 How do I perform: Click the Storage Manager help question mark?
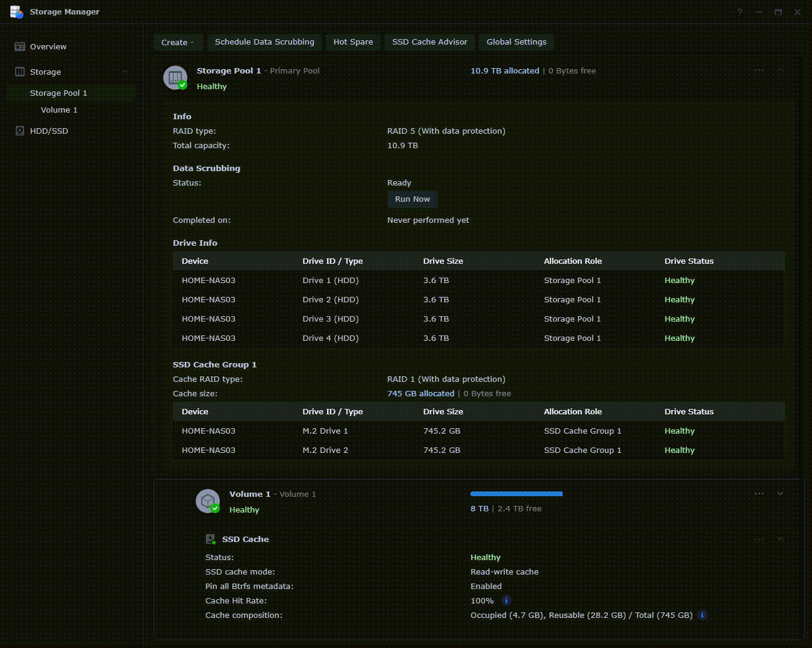(x=740, y=12)
